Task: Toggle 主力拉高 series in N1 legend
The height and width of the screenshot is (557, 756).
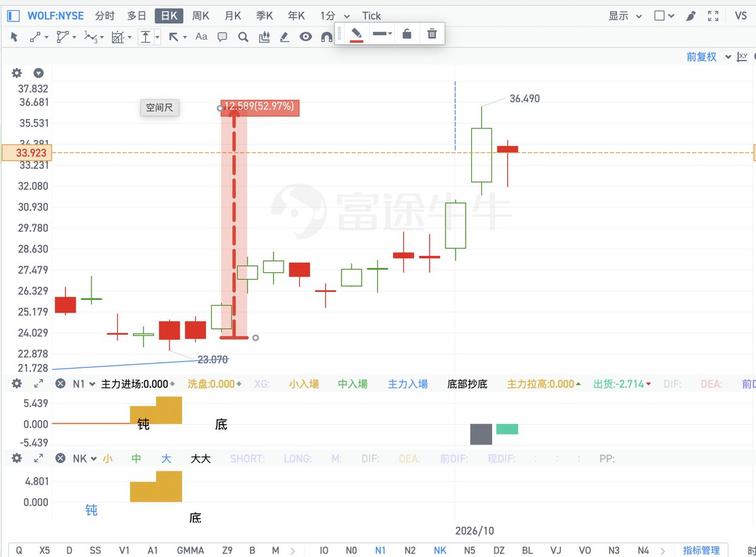Action: (x=545, y=384)
